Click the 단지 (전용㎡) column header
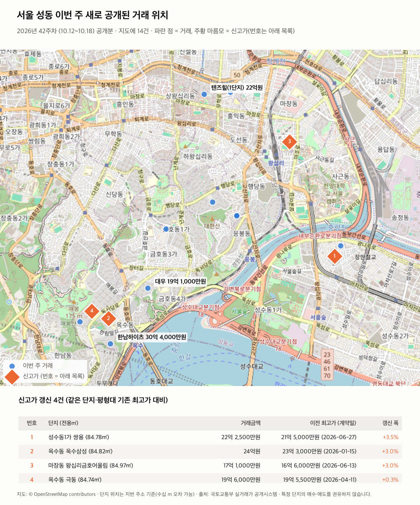 [63, 423]
